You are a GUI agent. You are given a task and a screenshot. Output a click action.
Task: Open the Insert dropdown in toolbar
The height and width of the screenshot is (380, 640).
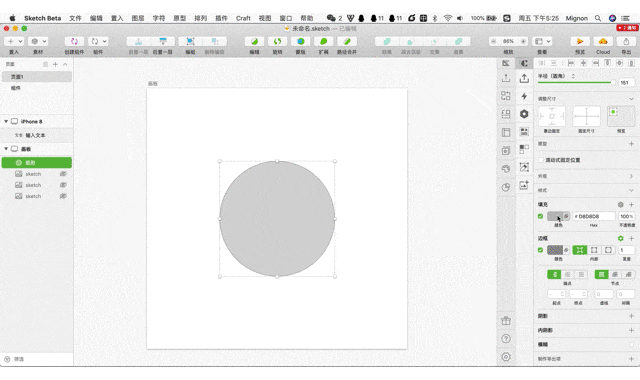coord(15,41)
